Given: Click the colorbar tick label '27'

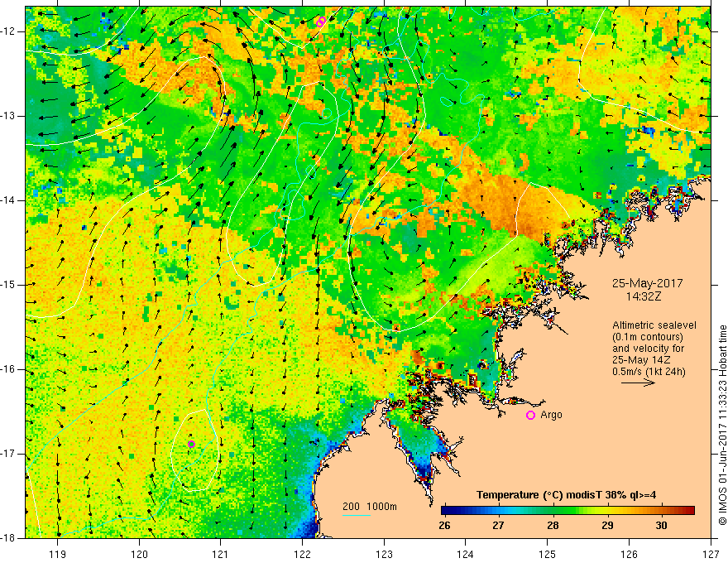Looking at the screenshot, I should [x=498, y=526].
